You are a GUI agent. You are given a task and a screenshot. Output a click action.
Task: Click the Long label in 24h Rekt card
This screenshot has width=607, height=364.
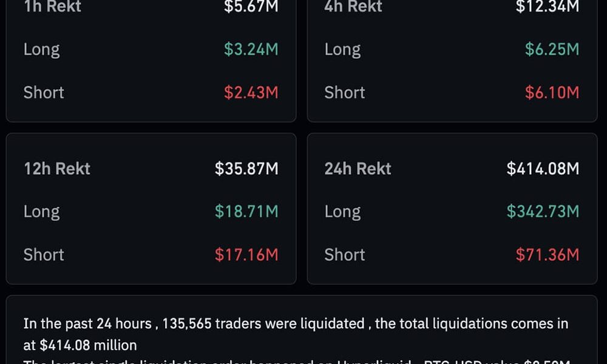click(342, 211)
